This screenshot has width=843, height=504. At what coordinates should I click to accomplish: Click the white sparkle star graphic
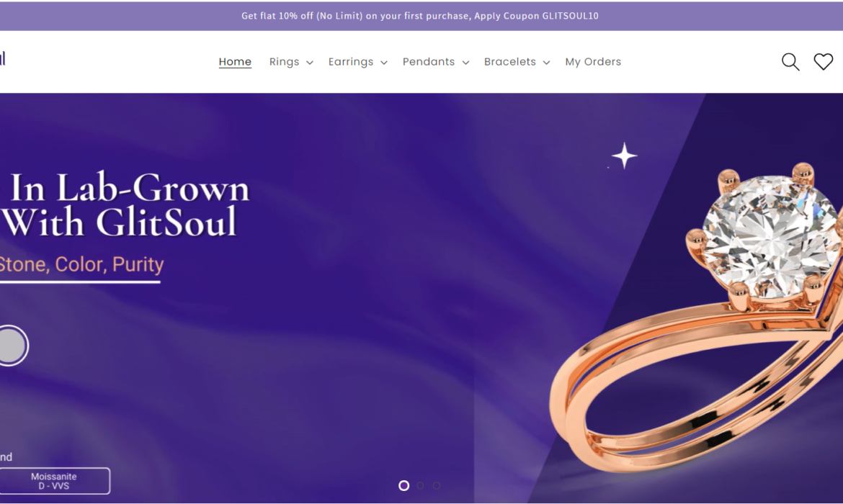pos(624,156)
